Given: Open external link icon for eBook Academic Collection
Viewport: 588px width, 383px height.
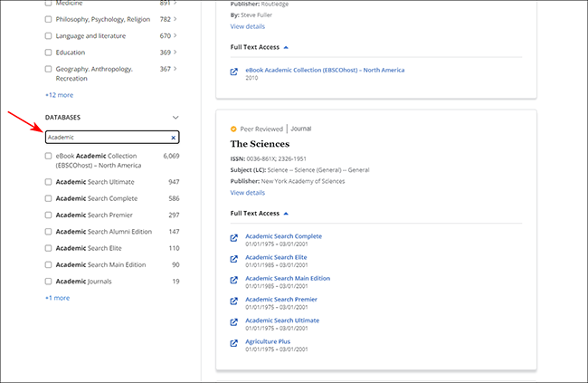Looking at the screenshot, I should click(233, 72).
